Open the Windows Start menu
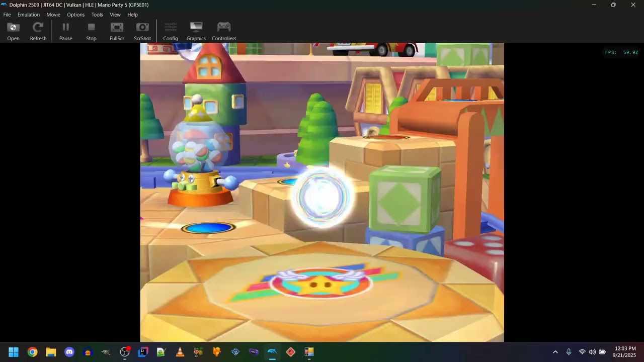 click(x=14, y=352)
